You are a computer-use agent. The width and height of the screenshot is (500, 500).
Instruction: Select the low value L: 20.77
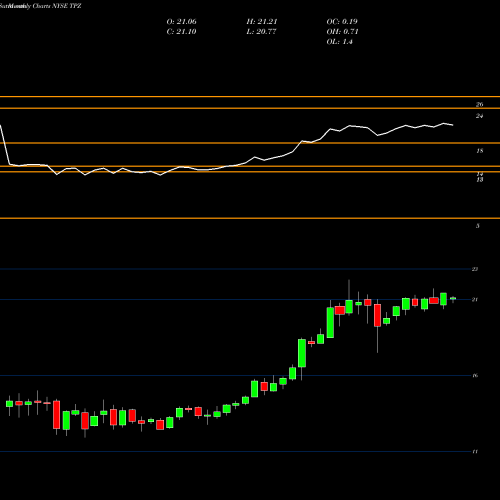point(261,32)
